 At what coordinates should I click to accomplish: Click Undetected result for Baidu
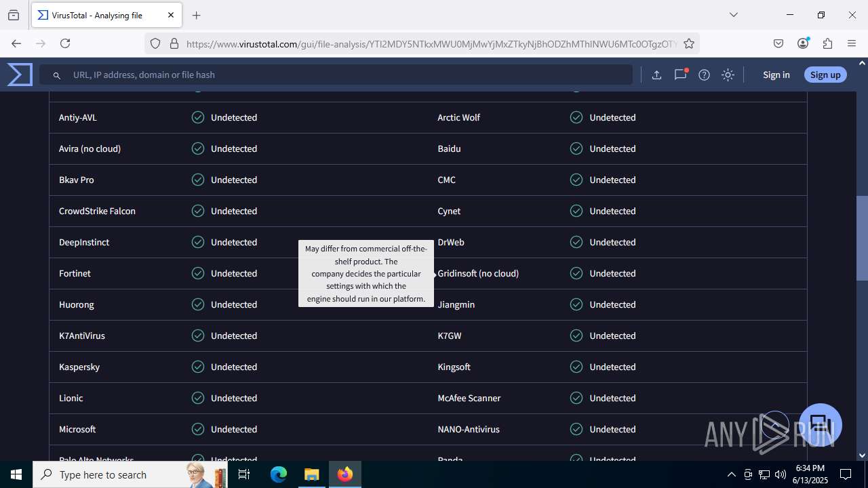pyautogui.click(x=612, y=148)
